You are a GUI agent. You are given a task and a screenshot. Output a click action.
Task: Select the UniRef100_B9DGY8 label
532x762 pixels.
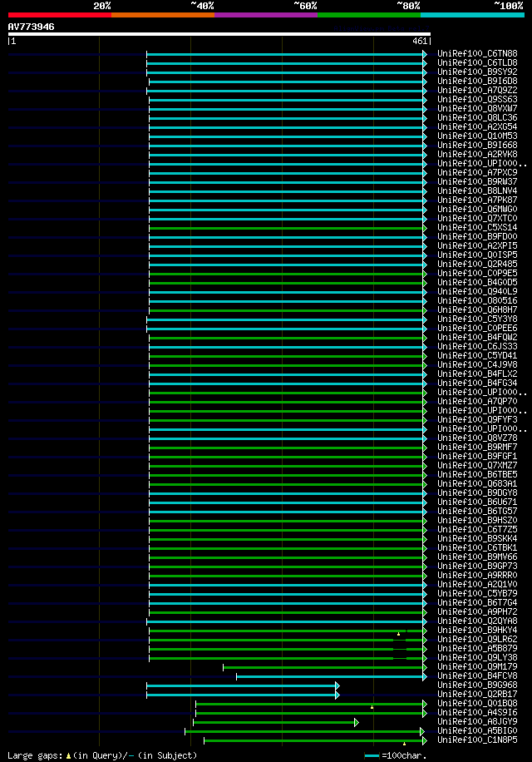(477, 493)
